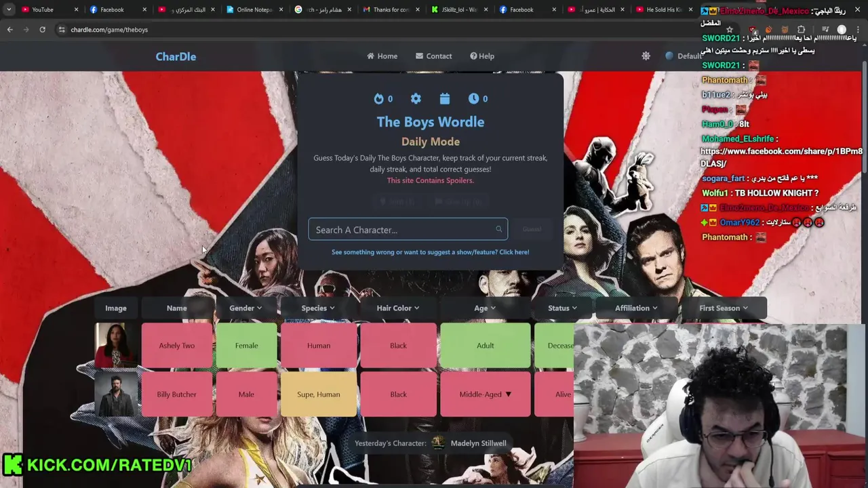Screen dimensions: 868x488
Task: Click the Guess! button
Action: 532,229
